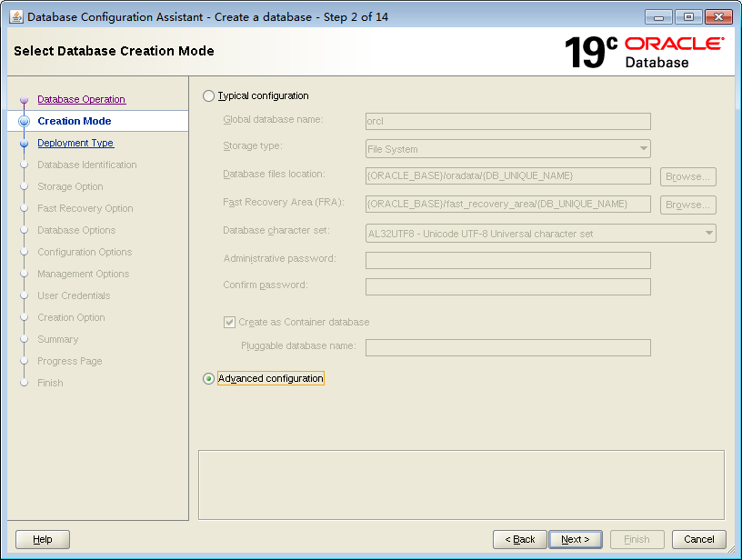Click the Storage type dropdown arrow

[x=643, y=148]
